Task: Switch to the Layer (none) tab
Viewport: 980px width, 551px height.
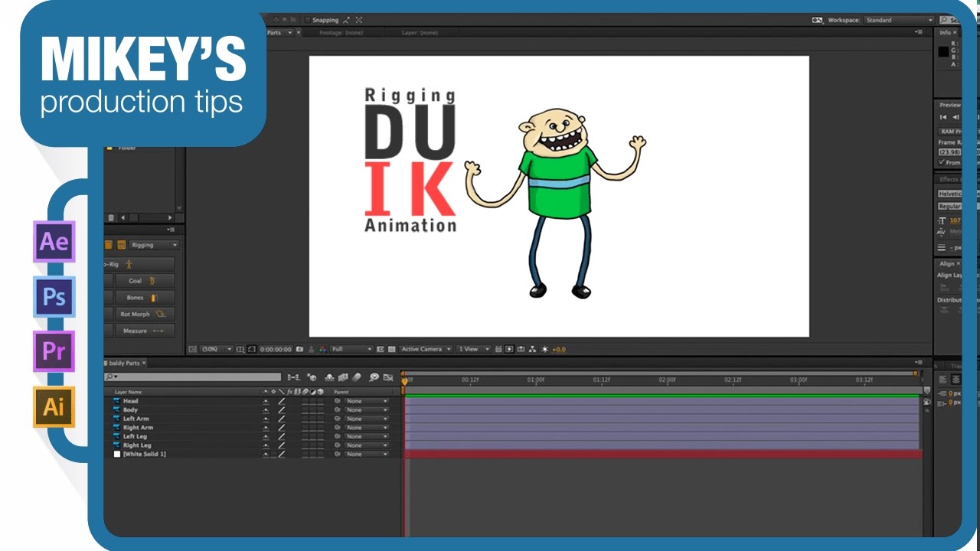Action: [420, 33]
